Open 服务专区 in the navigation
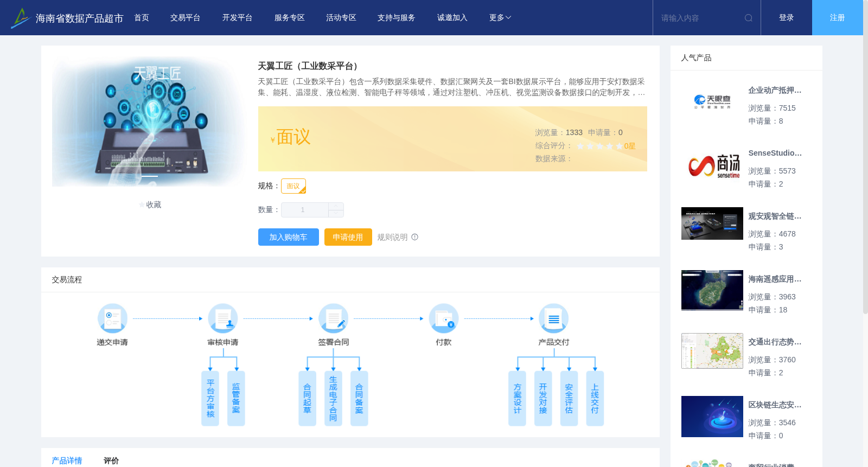This screenshot has width=868, height=467. click(x=290, y=18)
